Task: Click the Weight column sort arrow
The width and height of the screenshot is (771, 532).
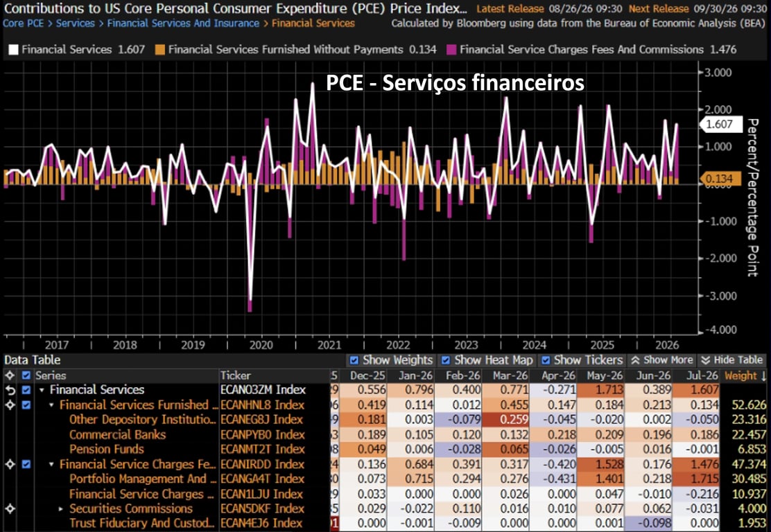Action: 763,376
